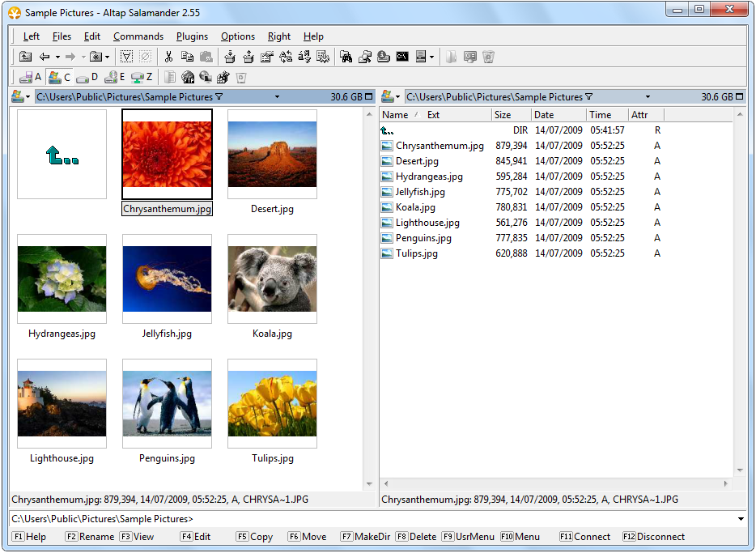Expand command line history dropdown
This screenshot has height=553, width=756.
tap(741, 519)
